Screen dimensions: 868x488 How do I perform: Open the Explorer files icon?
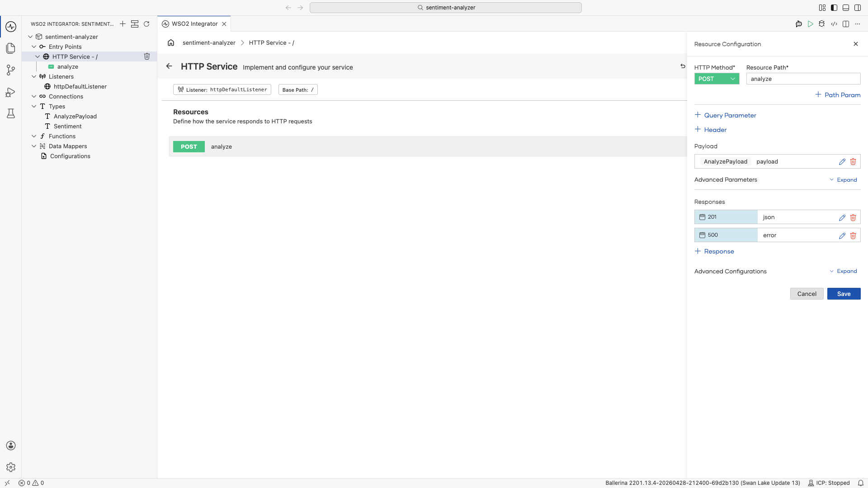coord(11,48)
